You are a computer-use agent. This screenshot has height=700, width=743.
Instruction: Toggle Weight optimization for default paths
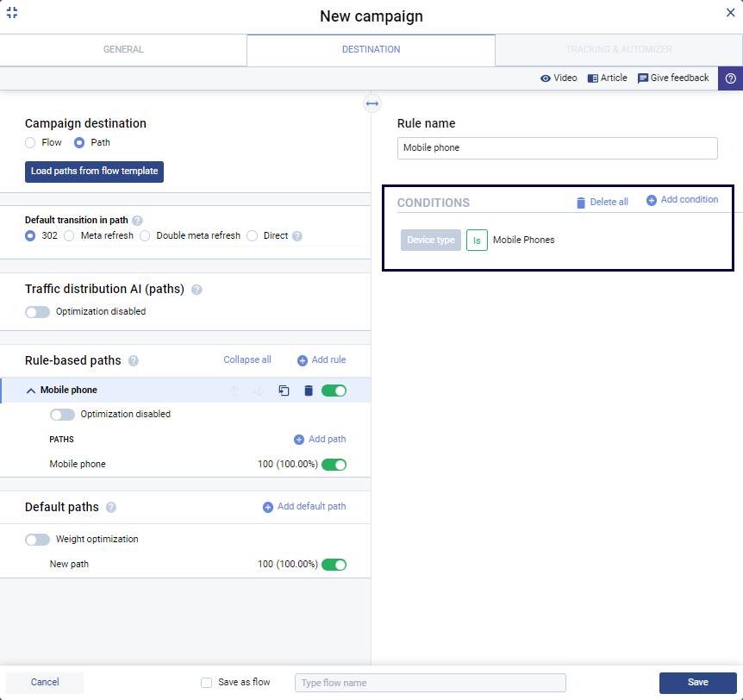pos(38,540)
